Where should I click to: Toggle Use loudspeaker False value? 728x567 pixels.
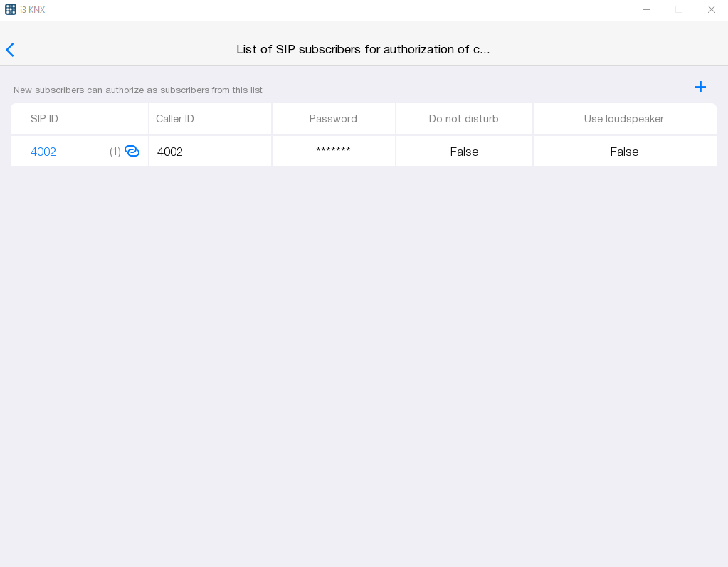(x=624, y=152)
